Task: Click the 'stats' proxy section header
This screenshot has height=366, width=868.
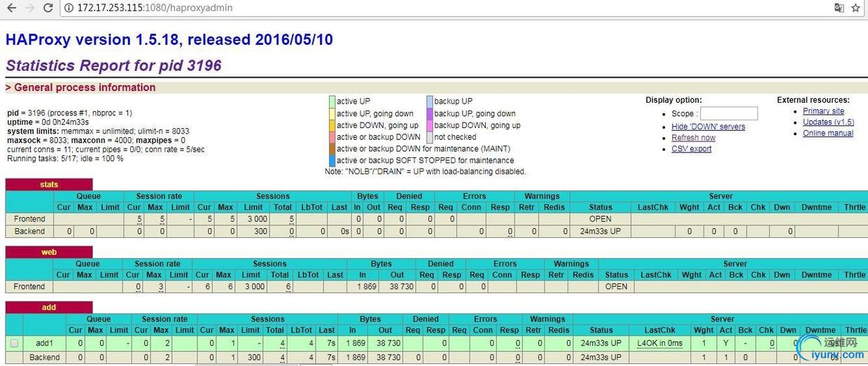Action: 49,185
